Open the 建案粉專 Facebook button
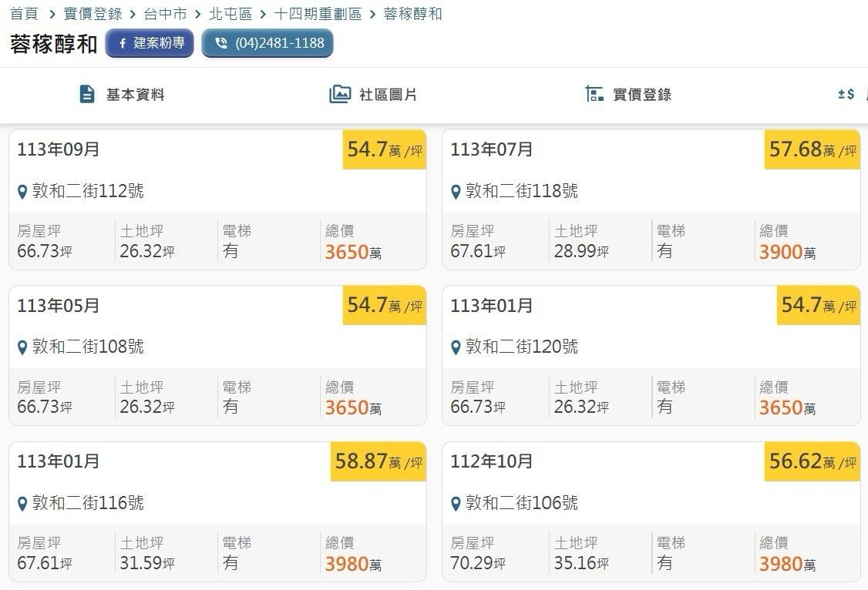This screenshot has height=590, width=868. coord(150,43)
